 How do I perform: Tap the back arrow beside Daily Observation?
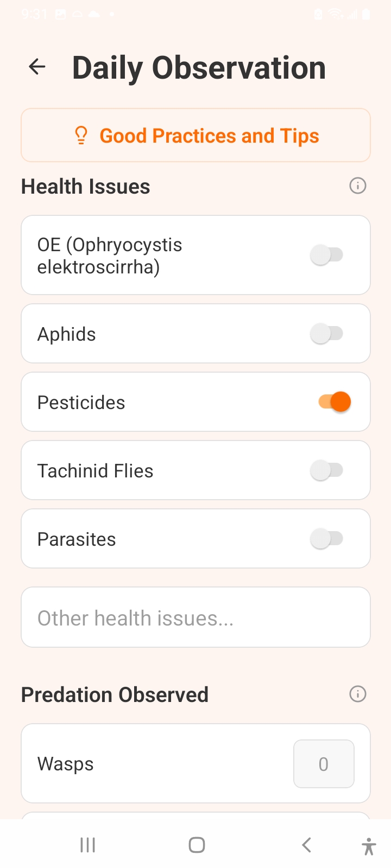pyautogui.click(x=37, y=67)
